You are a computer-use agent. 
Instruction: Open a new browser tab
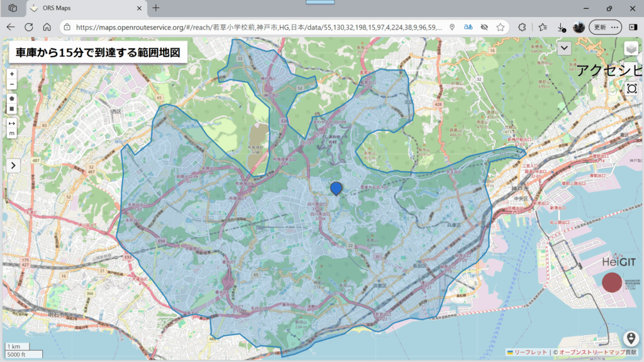click(156, 8)
